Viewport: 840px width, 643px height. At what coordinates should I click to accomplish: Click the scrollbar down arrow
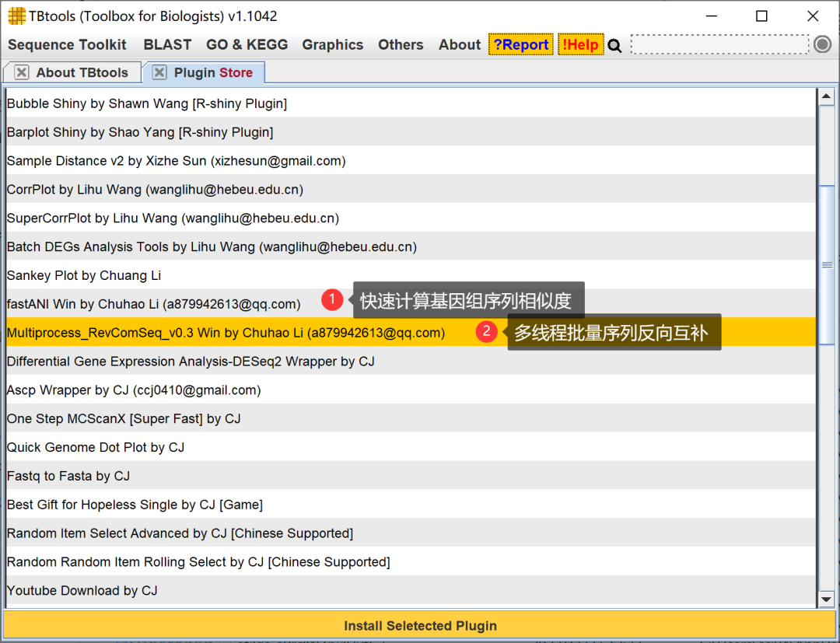pos(826,599)
